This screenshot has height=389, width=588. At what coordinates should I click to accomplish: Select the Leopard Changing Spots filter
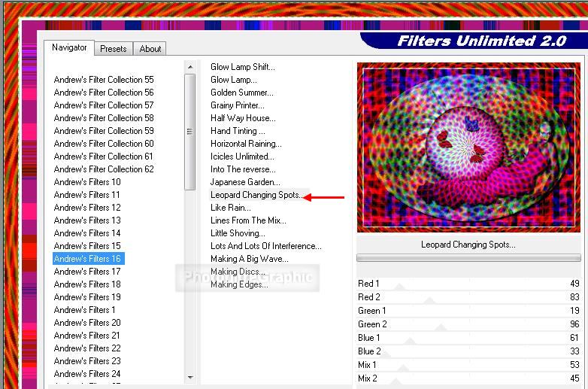[x=256, y=195]
